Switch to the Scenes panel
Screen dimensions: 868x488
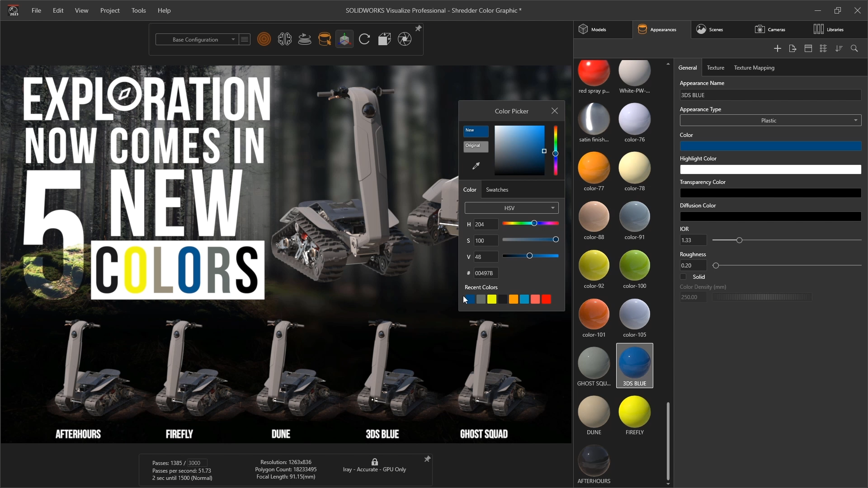pos(715,29)
